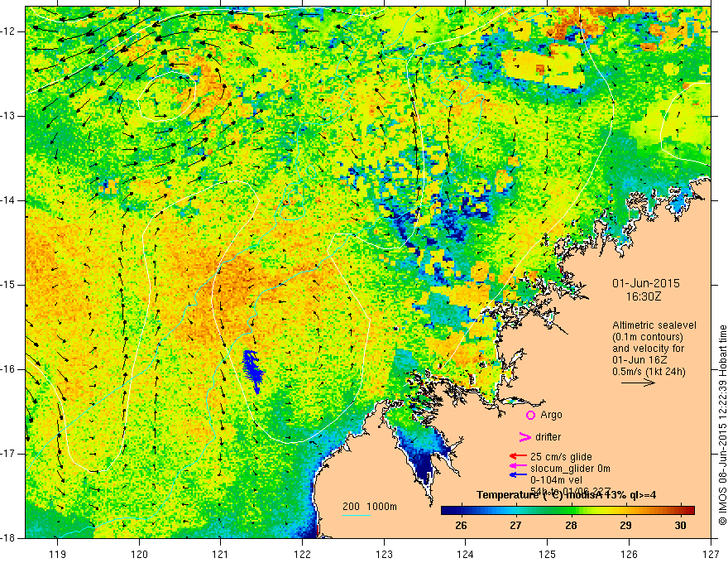Image resolution: width=728 pixels, height=563 pixels.
Task: Click the magenta Argo circle symbol in the legend
Action: pyautogui.click(x=530, y=415)
